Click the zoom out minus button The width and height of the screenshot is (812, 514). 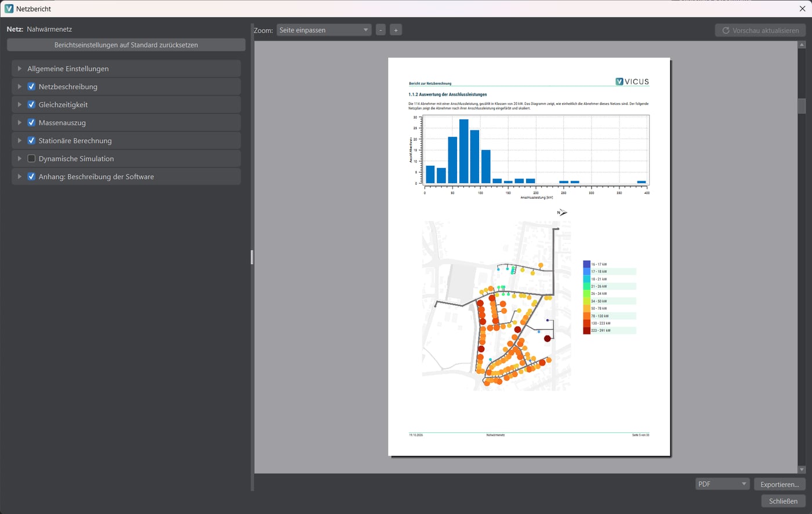point(380,30)
